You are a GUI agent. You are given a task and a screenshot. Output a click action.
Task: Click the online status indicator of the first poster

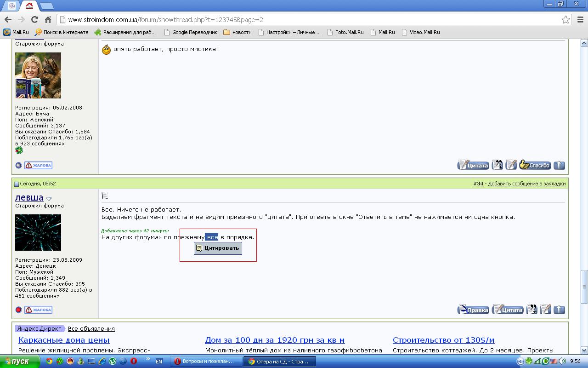(19, 165)
